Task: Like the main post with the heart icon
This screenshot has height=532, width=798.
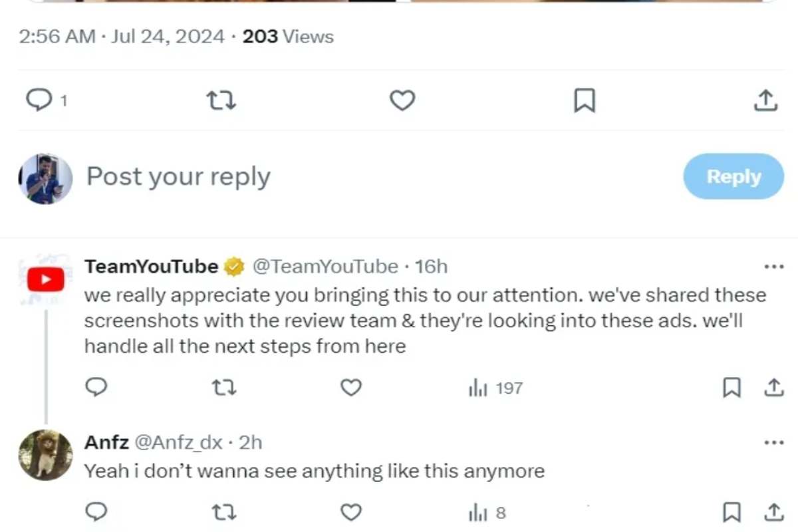Action: coord(402,100)
